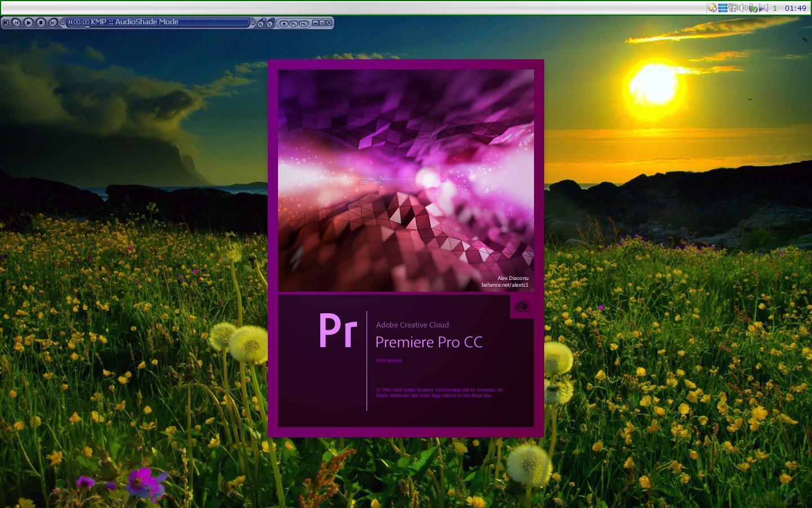
Task: Click the Creative Cloud logo on splash
Action: coord(522,306)
